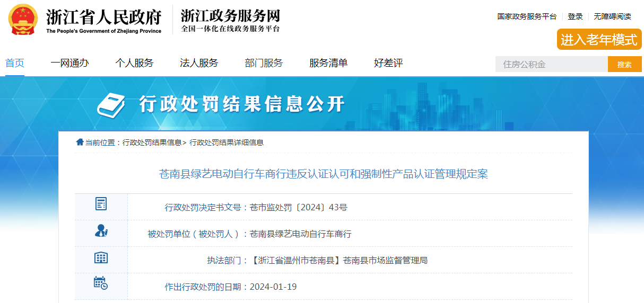Image resolution: width=644 pixels, height=303 pixels.
Task: Click the 住房公积金 search input field
Action: point(552,65)
